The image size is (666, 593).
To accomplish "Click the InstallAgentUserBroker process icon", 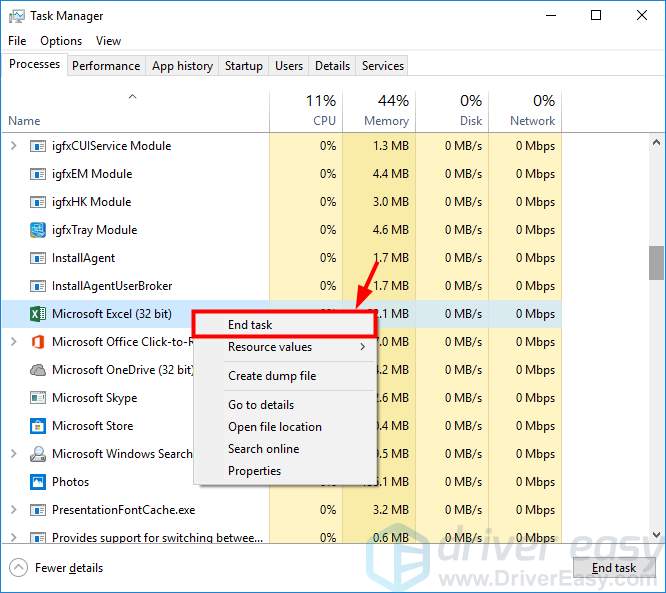I will pyautogui.click(x=38, y=286).
